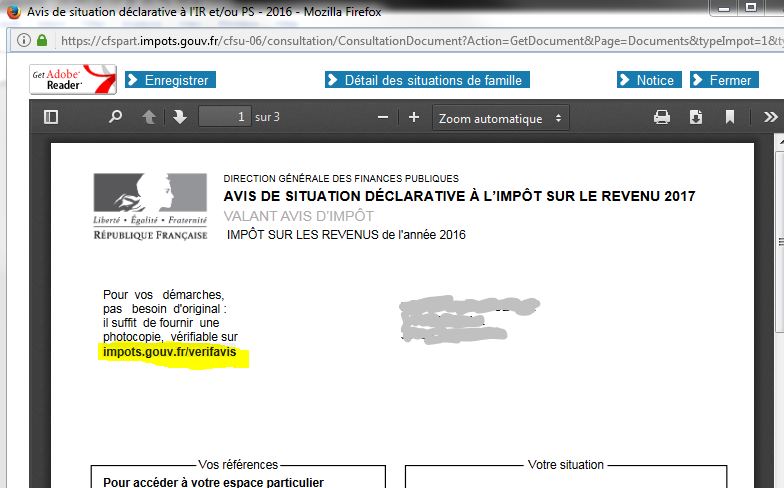Go to next page arrow
This screenshot has height=488, width=784.
(180, 117)
